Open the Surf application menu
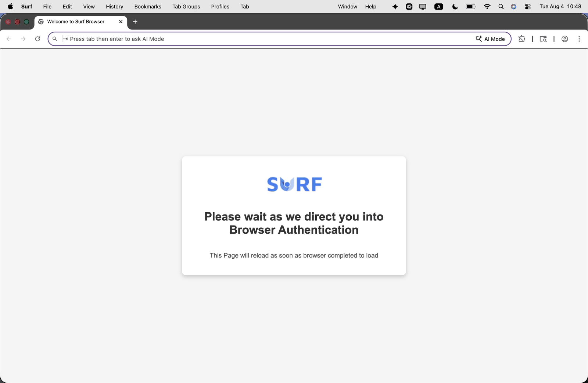The height and width of the screenshot is (383, 588). [26, 7]
